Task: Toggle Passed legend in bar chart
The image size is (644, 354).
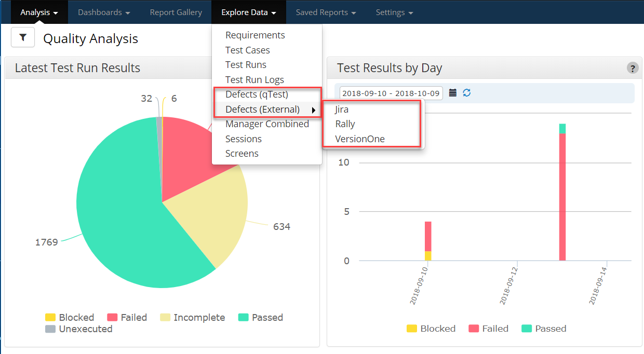Action: click(544, 329)
